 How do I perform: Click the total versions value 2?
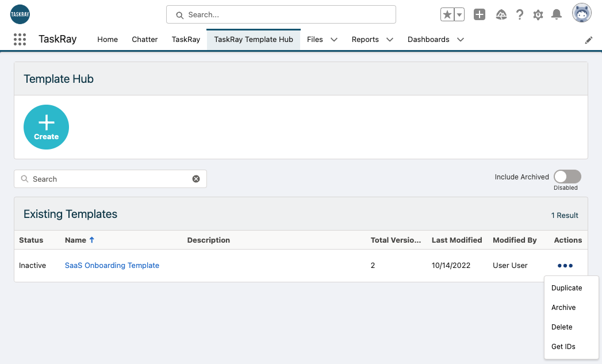(373, 265)
